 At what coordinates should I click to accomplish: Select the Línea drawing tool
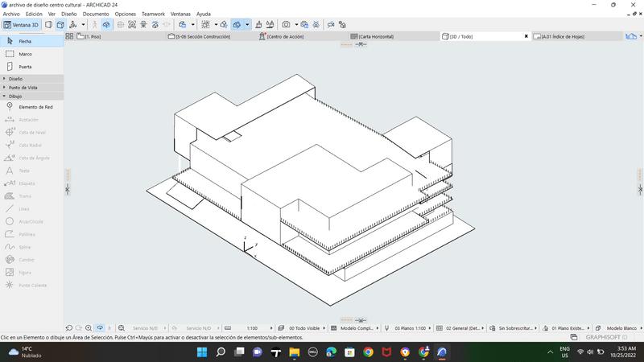coord(23,208)
